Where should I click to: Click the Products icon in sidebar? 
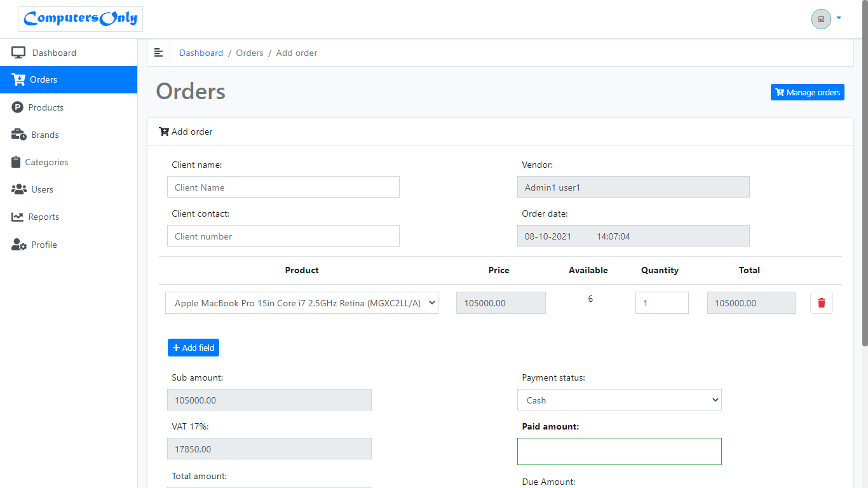point(17,107)
